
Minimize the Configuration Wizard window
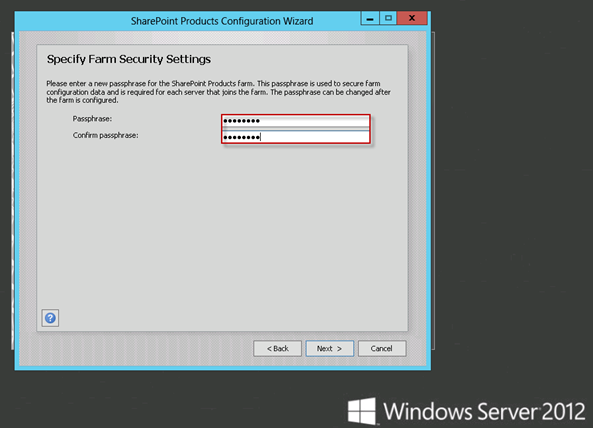[x=370, y=18]
